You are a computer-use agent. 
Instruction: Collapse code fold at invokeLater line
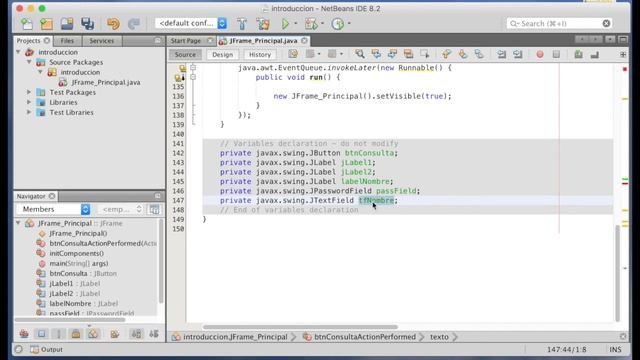point(193,68)
